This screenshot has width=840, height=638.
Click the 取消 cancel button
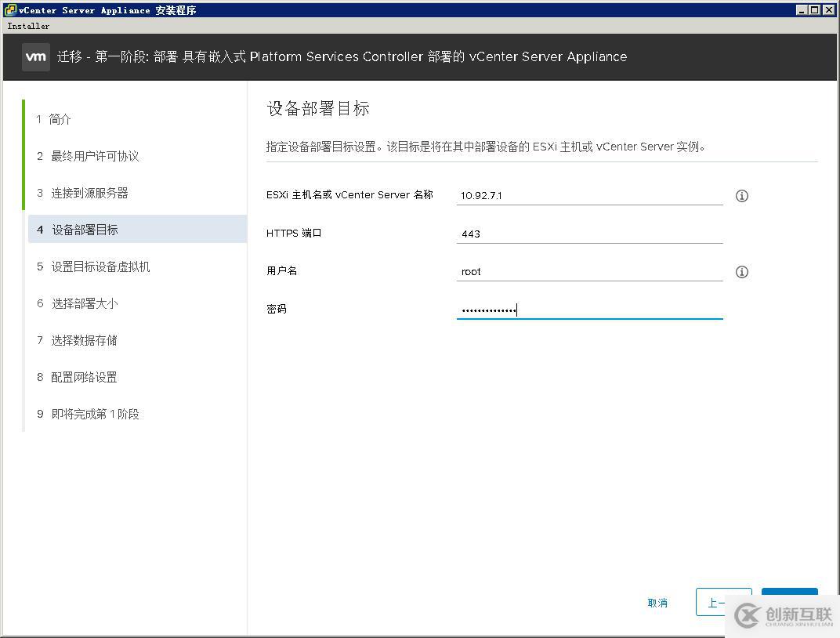pos(657,603)
